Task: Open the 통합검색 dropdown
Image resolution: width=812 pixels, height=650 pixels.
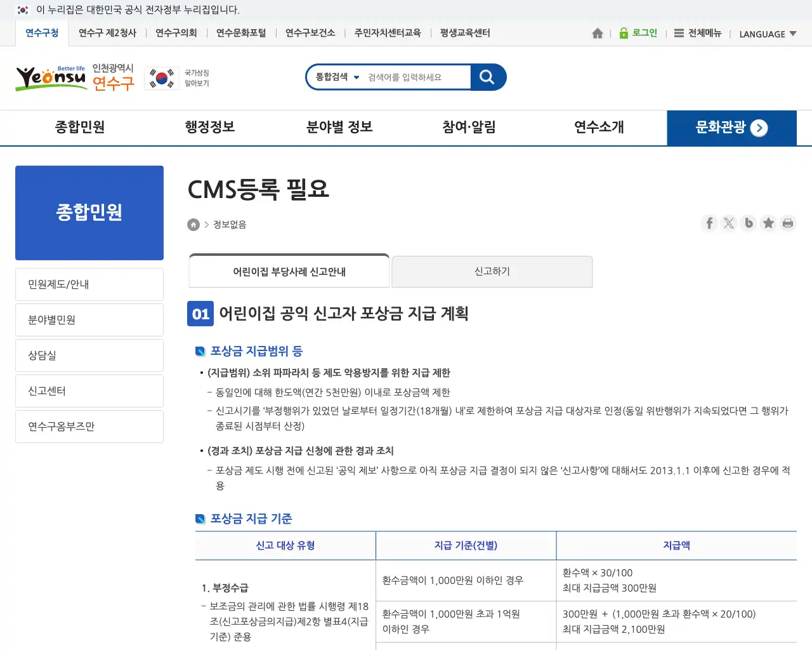Action: pos(337,77)
